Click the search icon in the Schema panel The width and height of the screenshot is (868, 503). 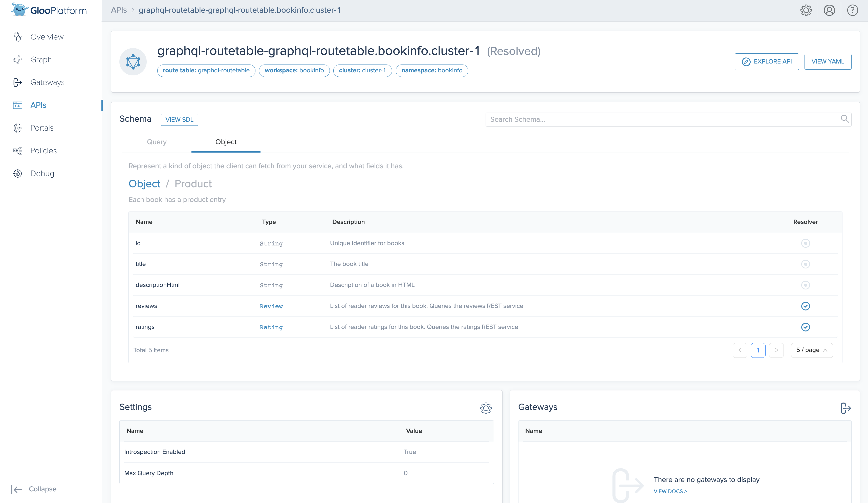(x=845, y=119)
